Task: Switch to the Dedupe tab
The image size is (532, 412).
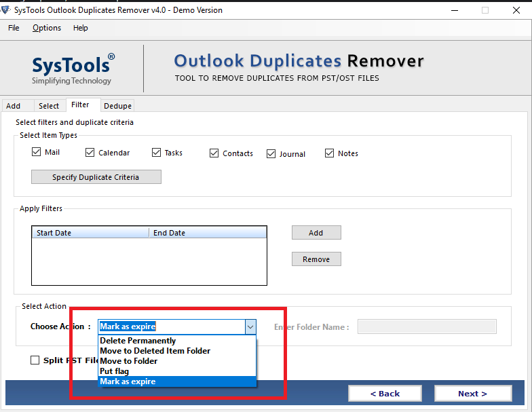Action: tap(118, 106)
